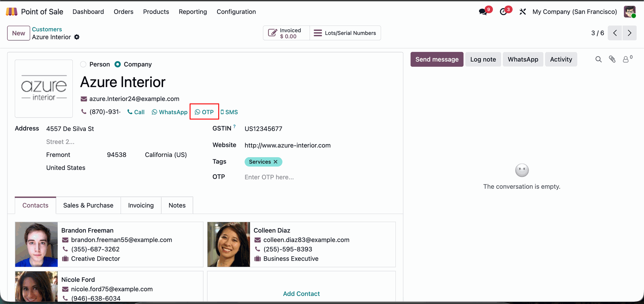The height and width of the screenshot is (304, 644).
Task: Search messages with the magnifier icon
Action: [598, 59]
